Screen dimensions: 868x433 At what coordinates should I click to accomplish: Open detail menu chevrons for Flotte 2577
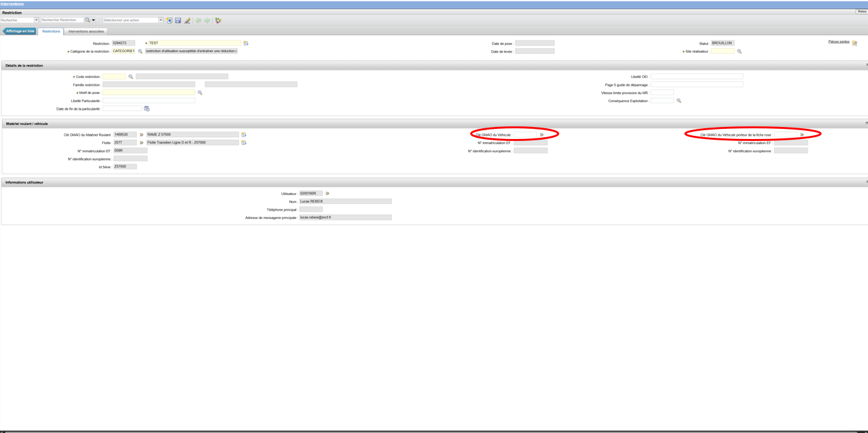[x=141, y=143]
